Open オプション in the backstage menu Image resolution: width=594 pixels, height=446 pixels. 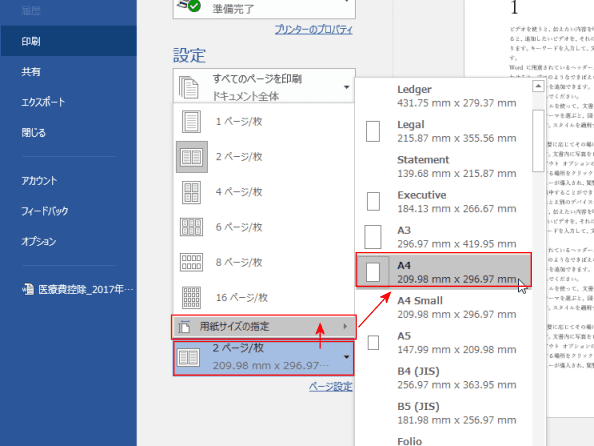39,241
